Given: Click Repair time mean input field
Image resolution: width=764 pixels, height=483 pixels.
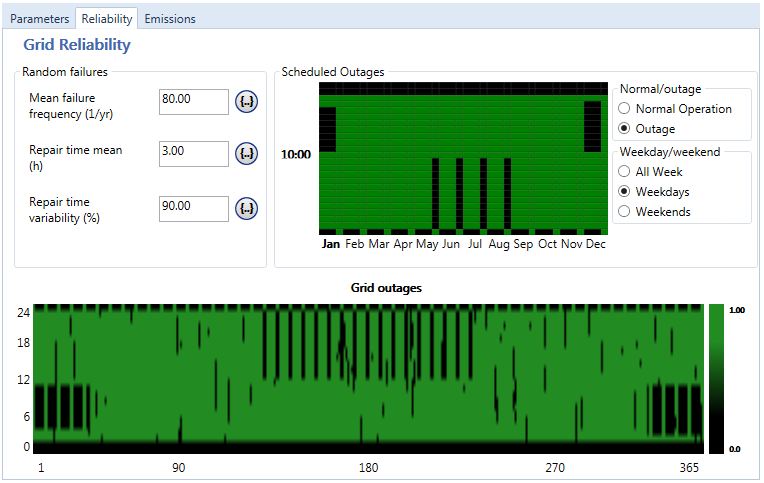Looking at the screenshot, I should click(x=193, y=153).
